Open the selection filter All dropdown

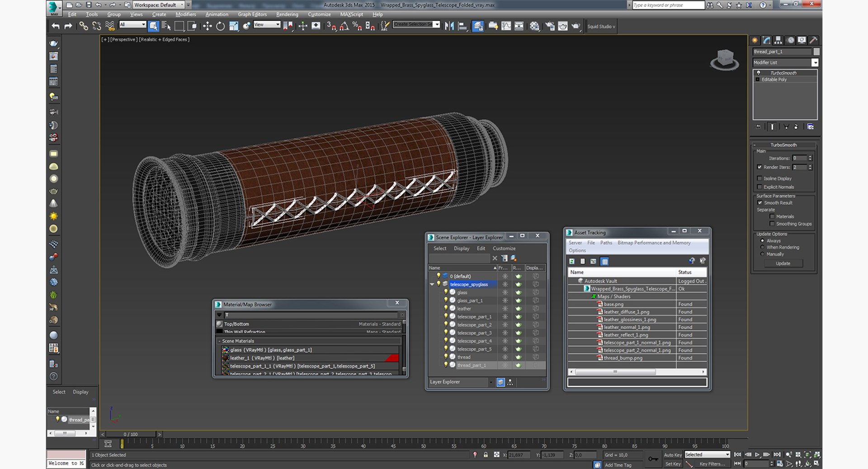pyautogui.click(x=132, y=24)
